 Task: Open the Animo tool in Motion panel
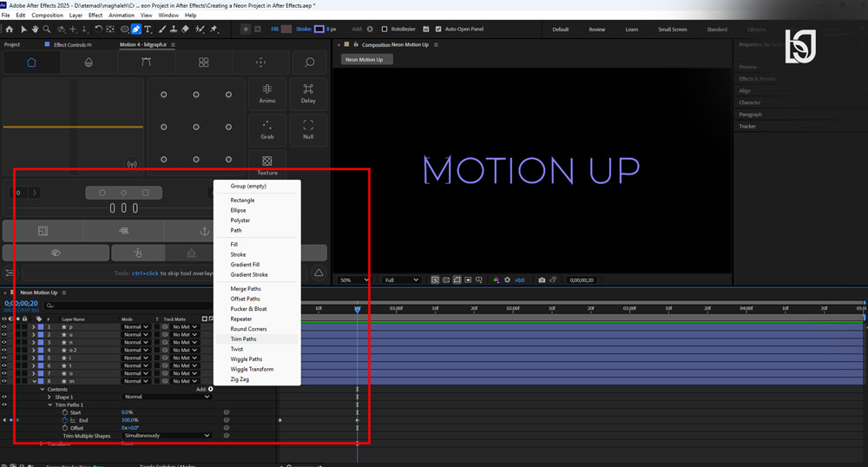(267, 94)
